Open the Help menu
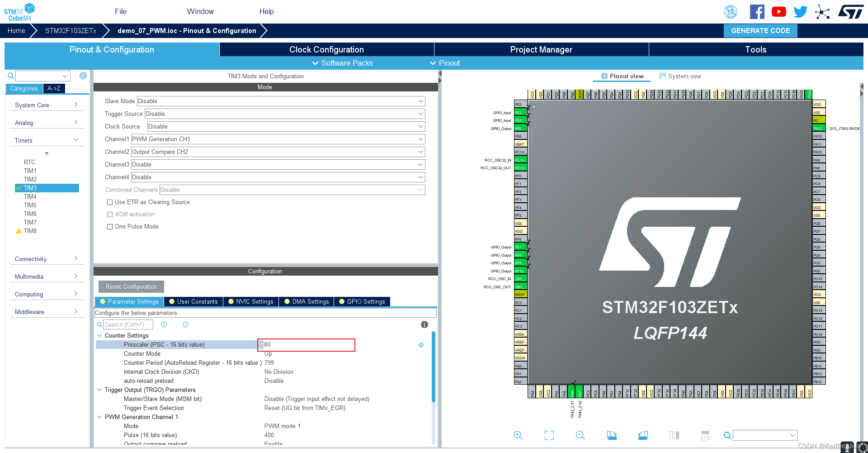Viewport: 868px width, 453px height. coord(267,11)
